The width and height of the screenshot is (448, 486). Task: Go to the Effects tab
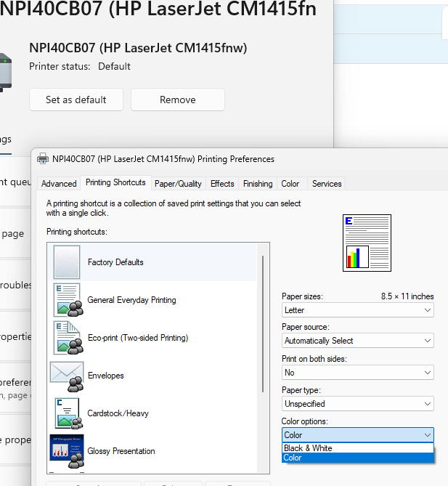click(x=222, y=184)
